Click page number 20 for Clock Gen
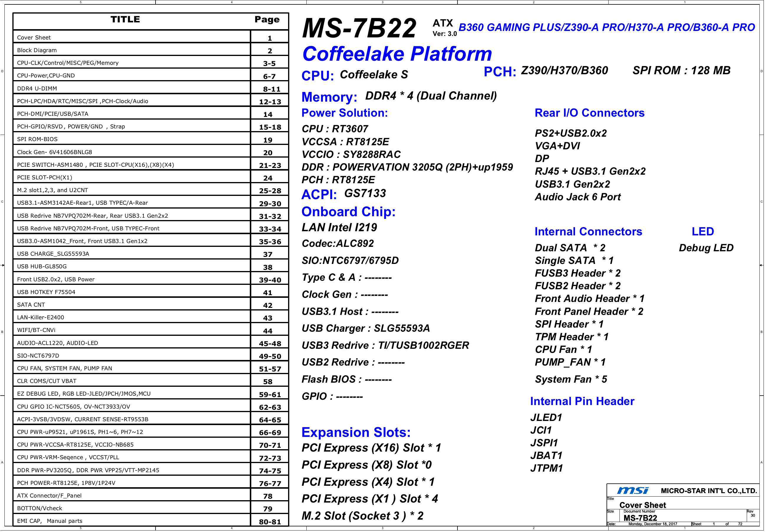Viewport: 765px width, 532px height. click(x=268, y=153)
